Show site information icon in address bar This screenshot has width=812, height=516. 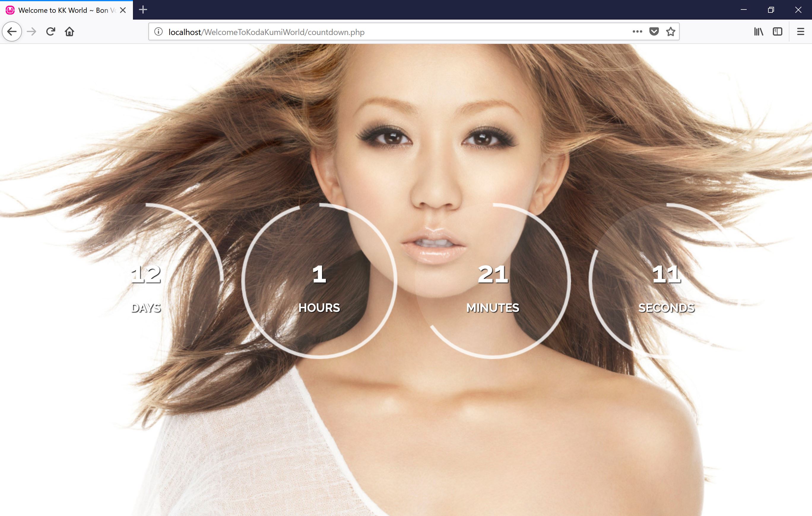pos(158,32)
